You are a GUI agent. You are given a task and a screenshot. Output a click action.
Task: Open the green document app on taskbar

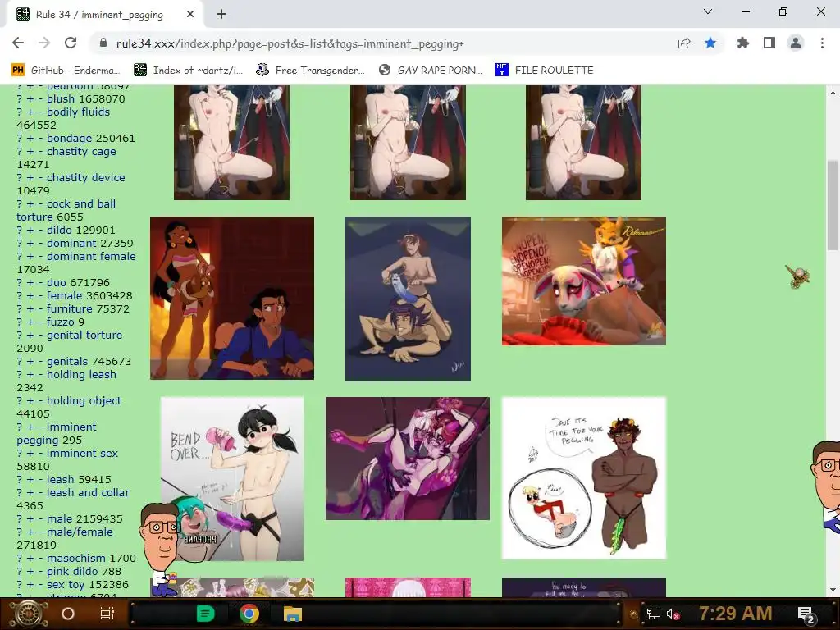click(205, 614)
